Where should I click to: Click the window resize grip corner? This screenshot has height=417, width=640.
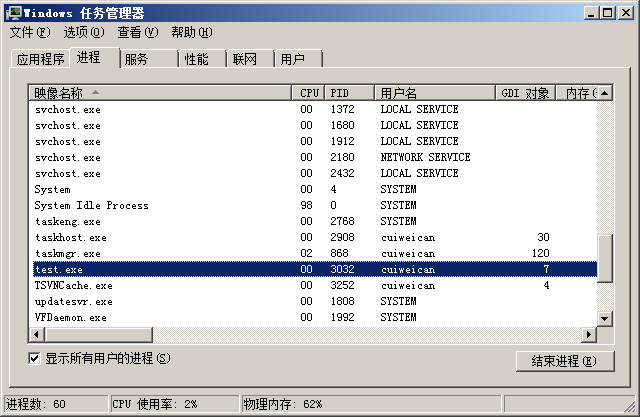pos(631,407)
